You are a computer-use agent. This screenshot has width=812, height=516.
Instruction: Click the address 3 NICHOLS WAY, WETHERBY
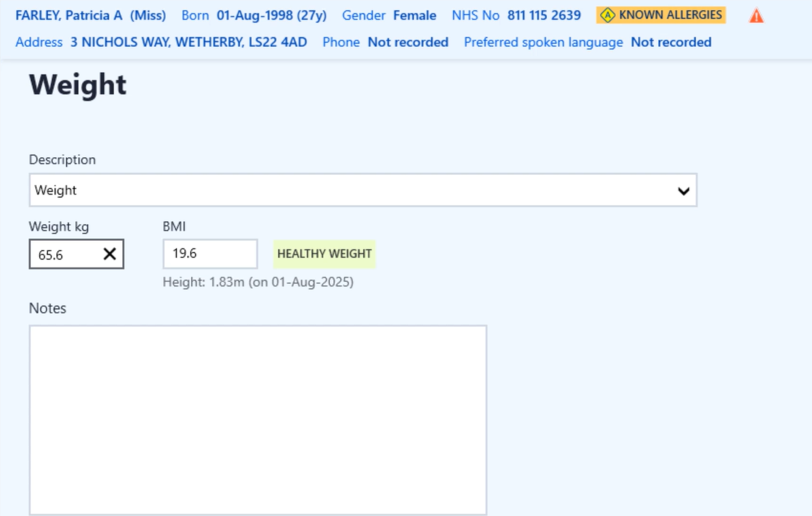coord(188,42)
